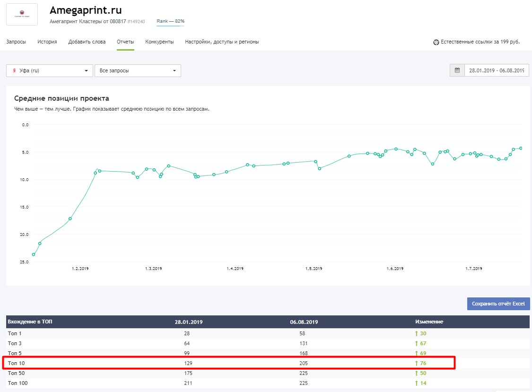Select the Топ 3 row label
The width and height of the screenshot is (532, 392).
point(15,343)
